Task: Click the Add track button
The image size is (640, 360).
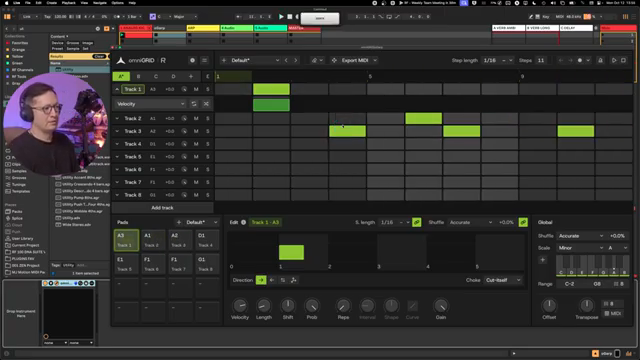Action: (162, 208)
